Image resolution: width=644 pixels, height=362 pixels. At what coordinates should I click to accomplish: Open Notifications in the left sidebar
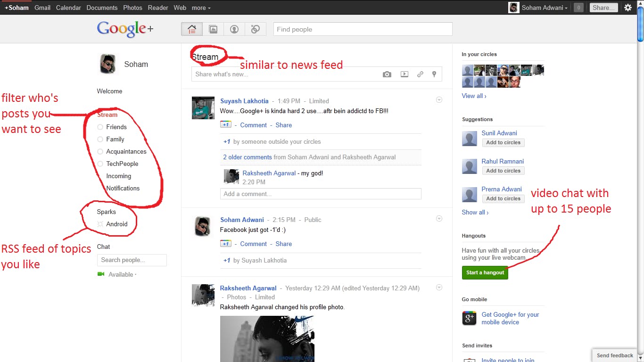(123, 188)
